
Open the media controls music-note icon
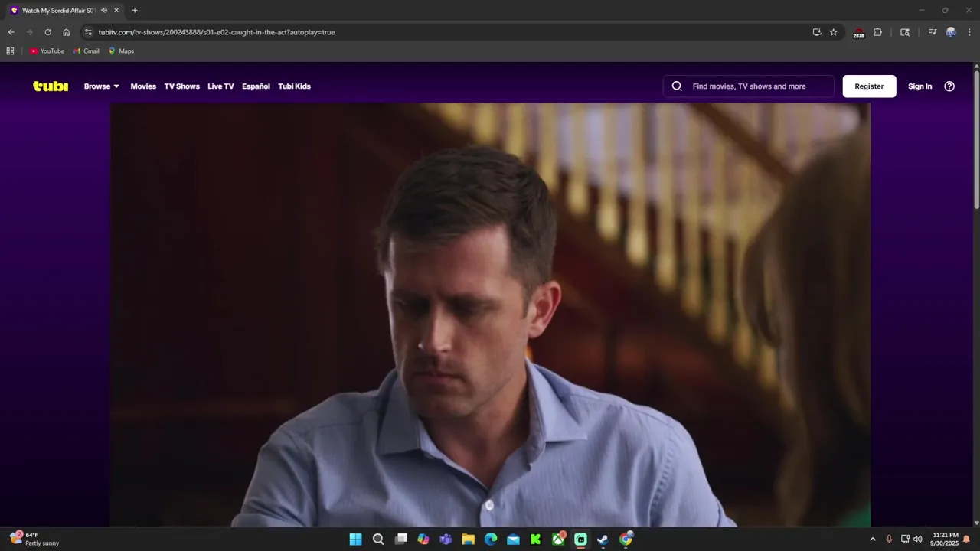click(932, 32)
